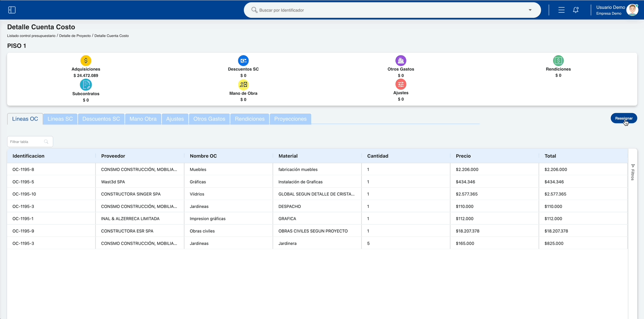
Task: Select the Mano Obra tab
Action: [143, 119]
